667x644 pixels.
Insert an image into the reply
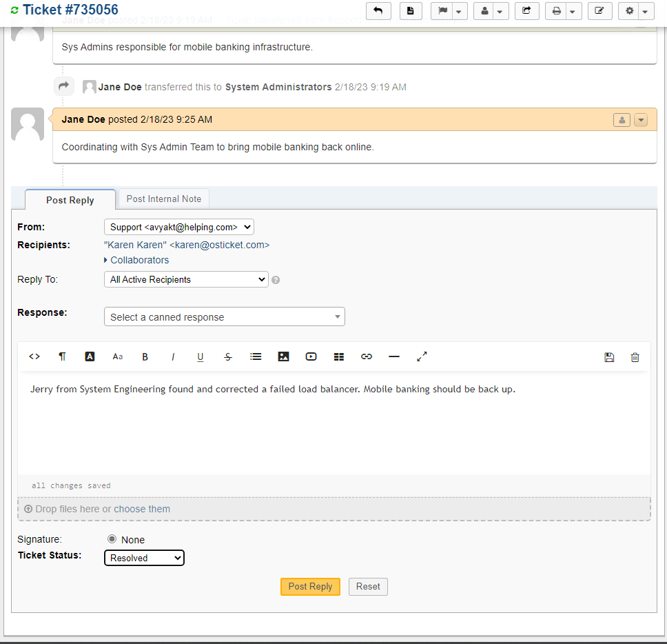click(283, 356)
